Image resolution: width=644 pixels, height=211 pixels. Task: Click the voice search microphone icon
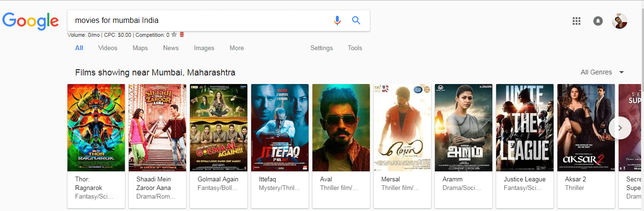click(337, 21)
